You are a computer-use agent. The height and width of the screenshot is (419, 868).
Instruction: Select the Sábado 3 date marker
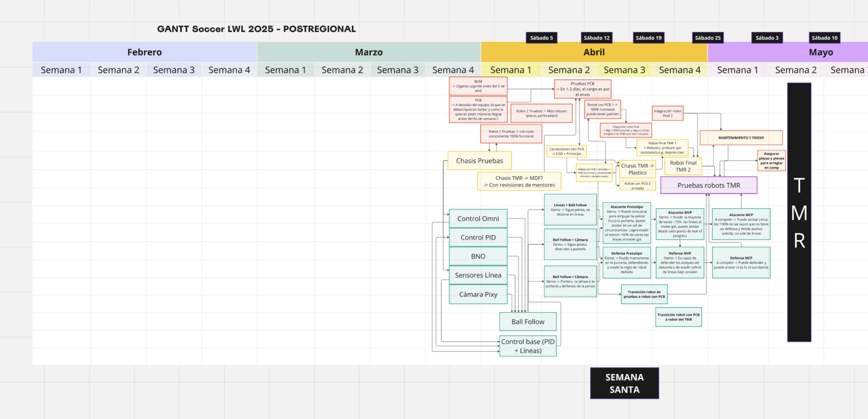[767, 38]
